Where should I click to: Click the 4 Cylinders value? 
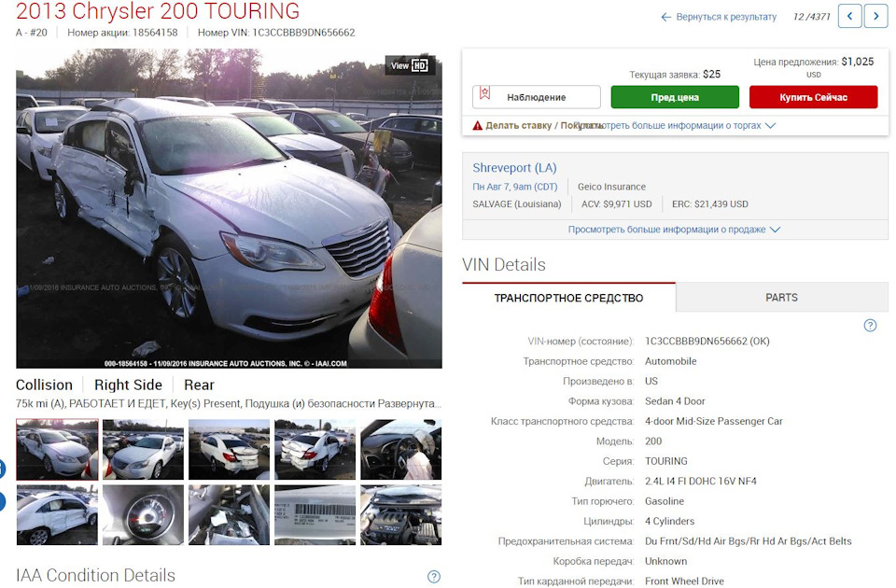click(x=670, y=522)
